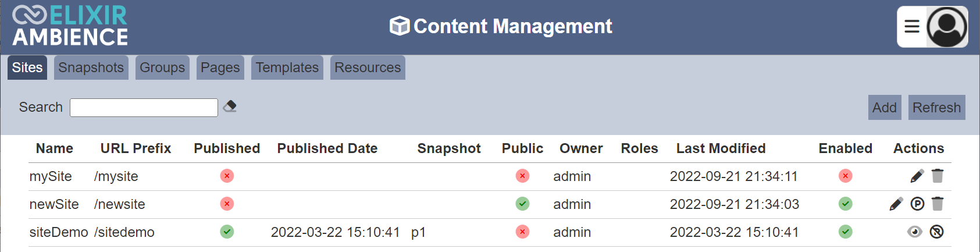Publish newSite with the P icon
The height and width of the screenshot is (252, 980).
point(917,204)
